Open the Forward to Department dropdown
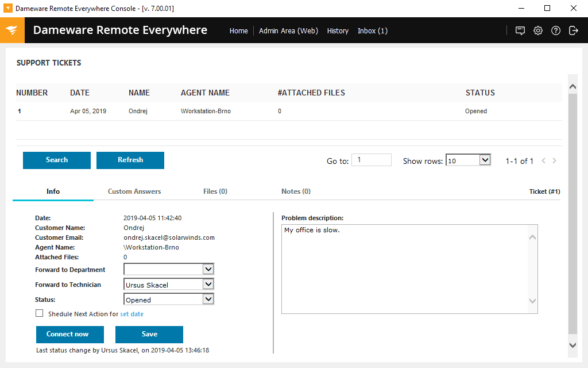Image resolution: width=588 pixels, height=368 pixels. tap(209, 269)
